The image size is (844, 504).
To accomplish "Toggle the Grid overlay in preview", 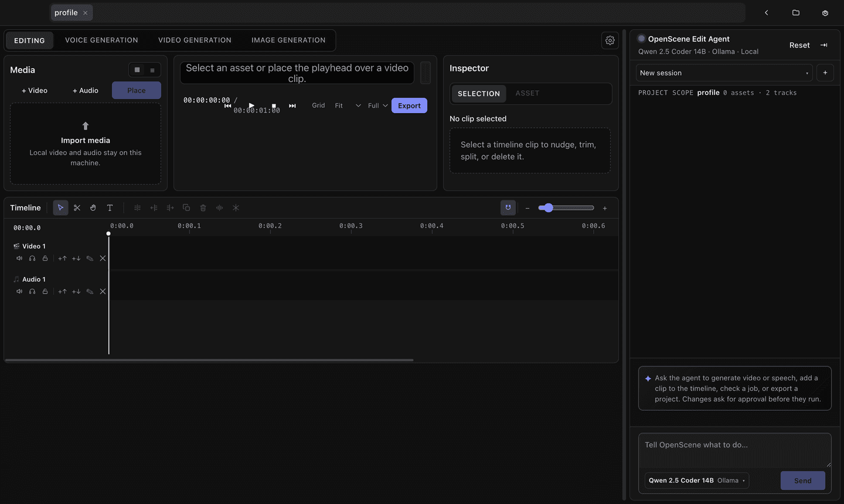I will tap(318, 105).
